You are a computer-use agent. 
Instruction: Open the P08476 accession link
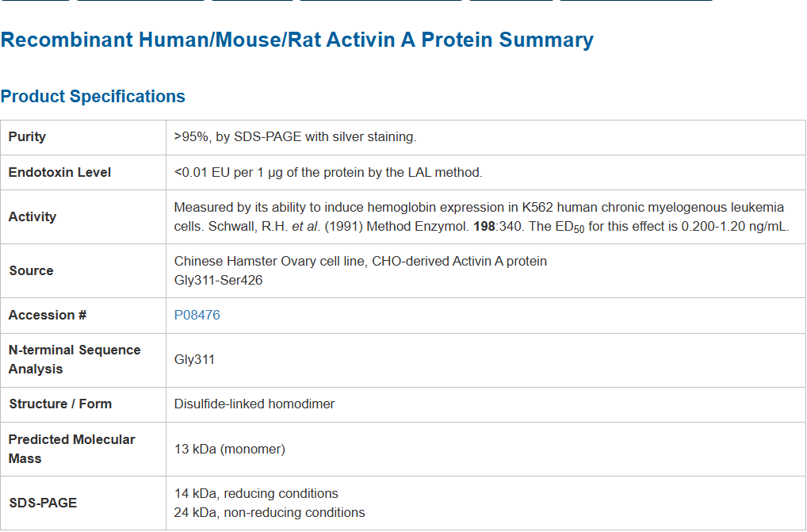coord(197,315)
